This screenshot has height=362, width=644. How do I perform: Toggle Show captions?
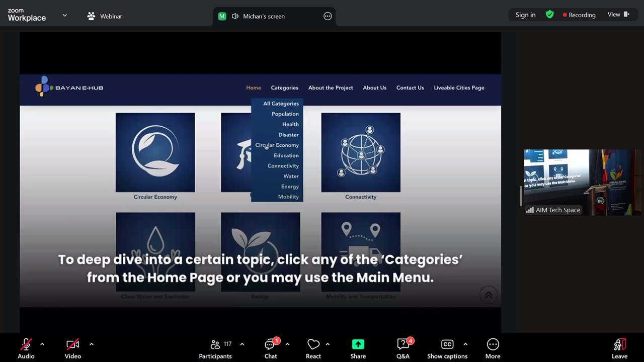447,349
